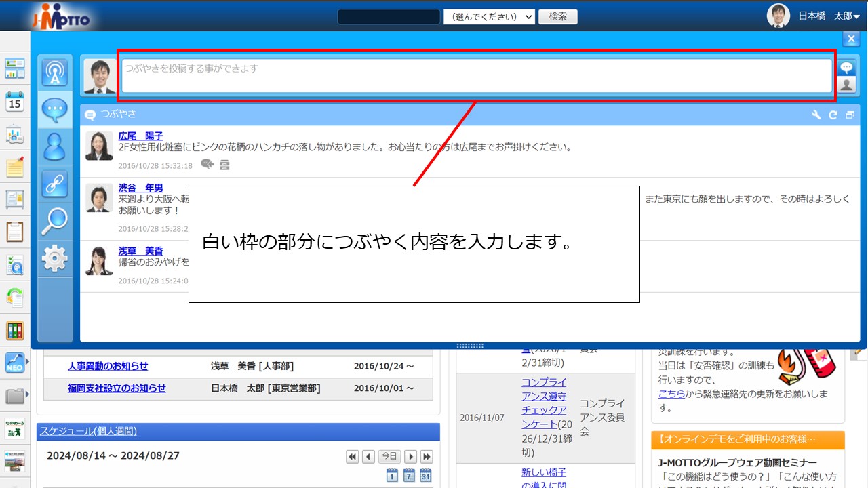Open the user profile silhouette icon
The width and height of the screenshot is (868, 488).
(x=55, y=146)
